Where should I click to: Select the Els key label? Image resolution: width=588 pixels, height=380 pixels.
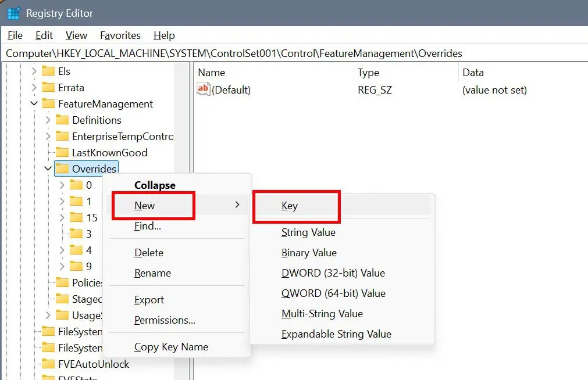pyautogui.click(x=64, y=71)
